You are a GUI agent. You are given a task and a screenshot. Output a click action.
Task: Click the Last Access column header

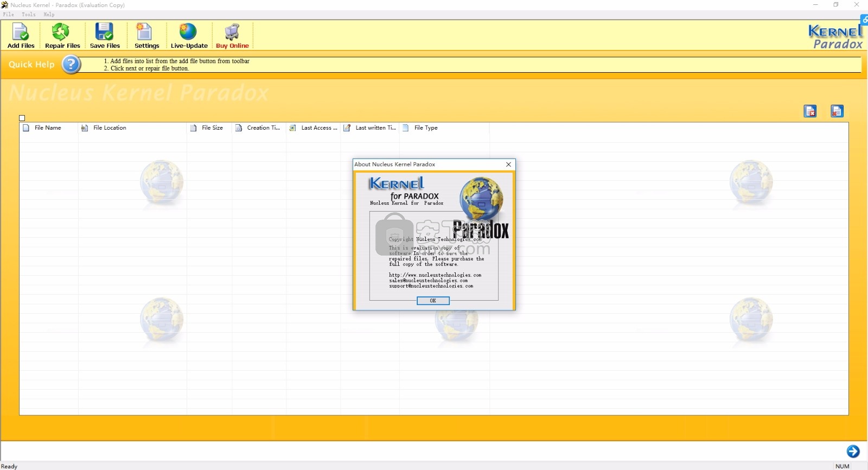click(x=314, y=128)
